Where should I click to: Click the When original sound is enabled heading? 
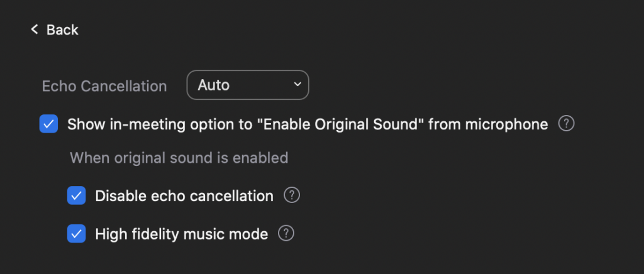click(x=179, y=158)
